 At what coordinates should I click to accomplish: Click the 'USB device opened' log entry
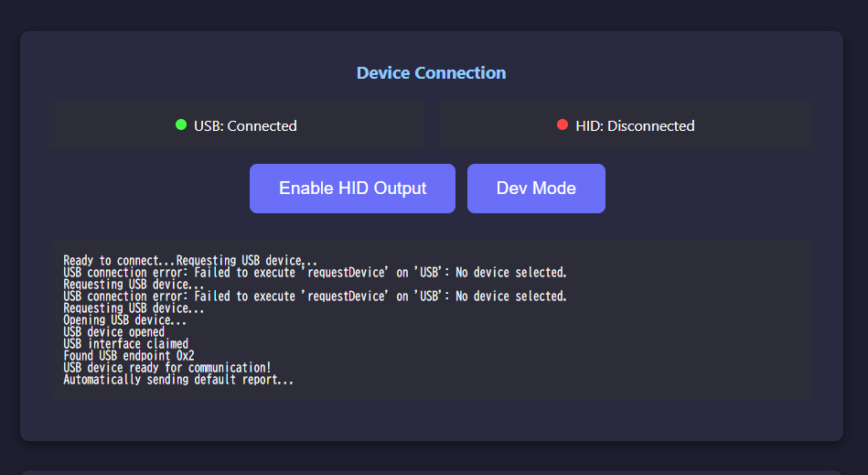pos(114,332)
